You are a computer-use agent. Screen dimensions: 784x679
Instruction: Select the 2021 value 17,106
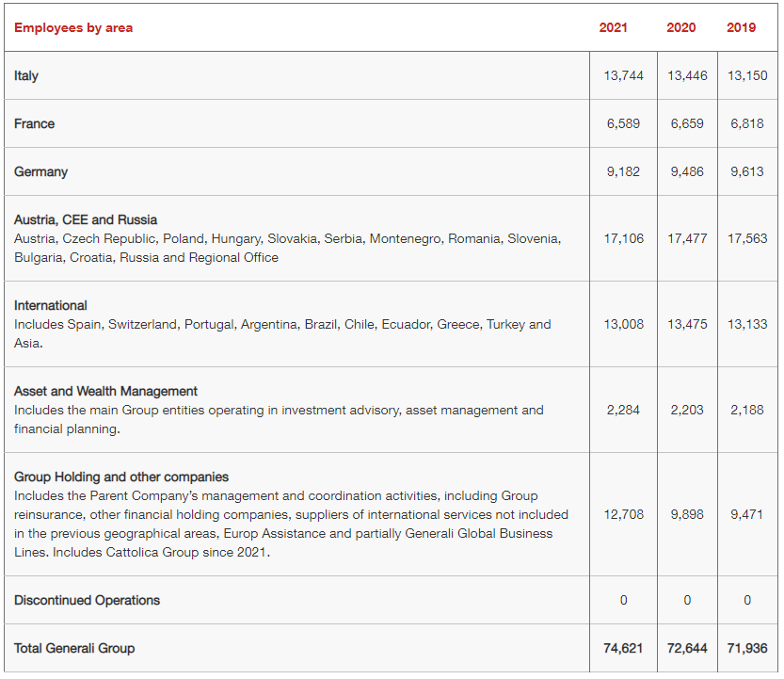click(623, 238)
